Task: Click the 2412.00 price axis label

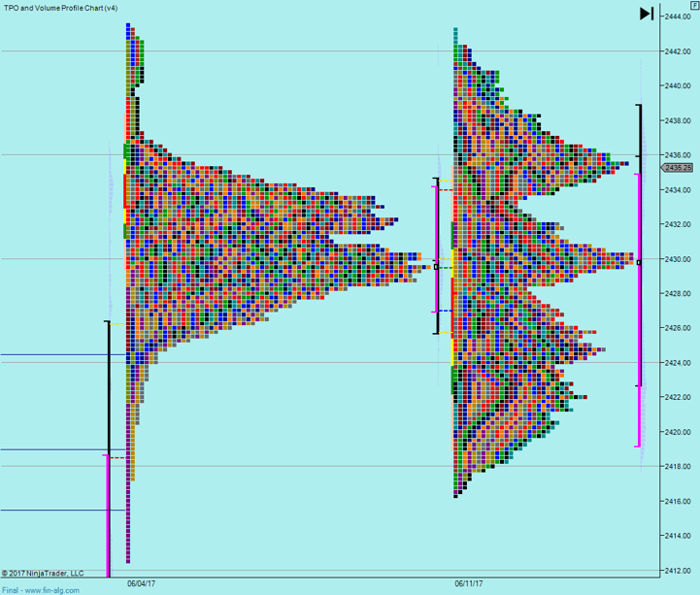Action: pyautogui.click(x=677, y=571)
